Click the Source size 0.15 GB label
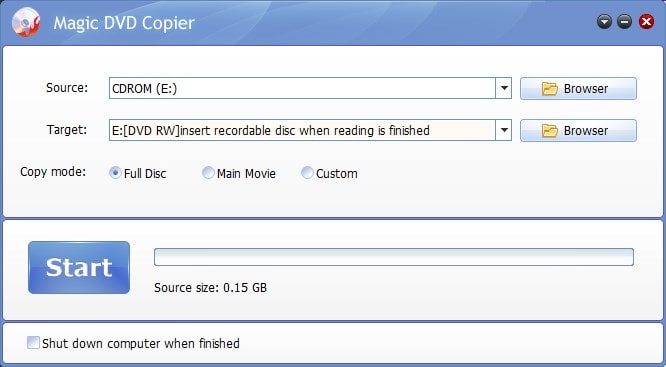 click(x=210, y=288)
